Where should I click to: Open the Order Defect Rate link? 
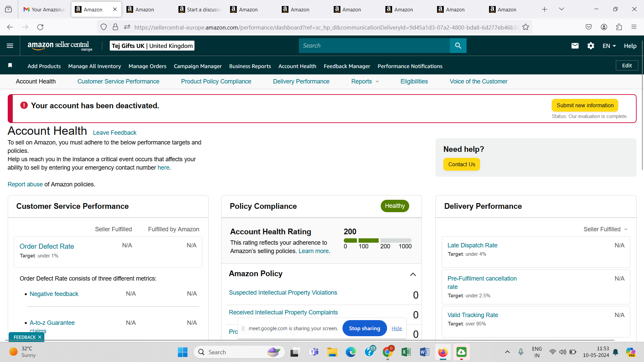(47, 246)
